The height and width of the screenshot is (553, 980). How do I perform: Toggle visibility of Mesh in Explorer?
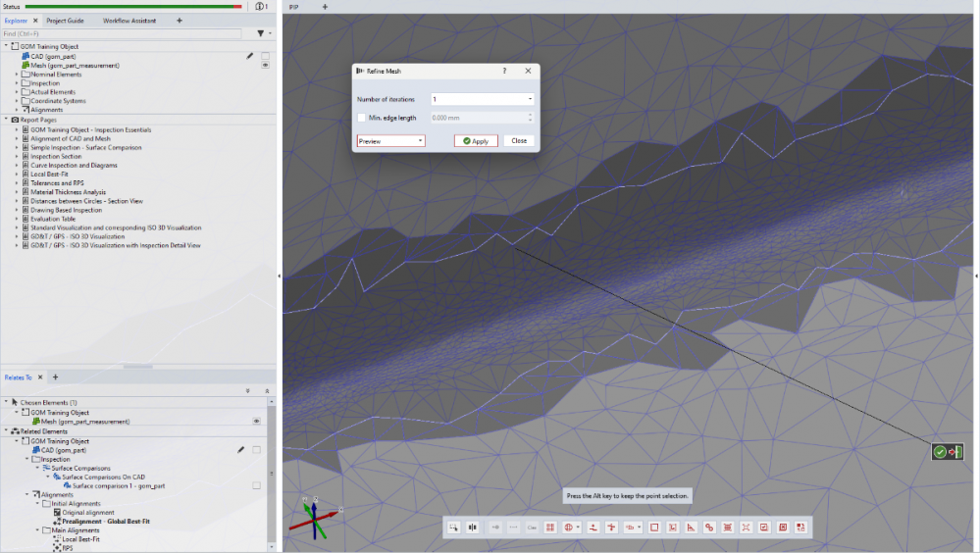(265, 66)
